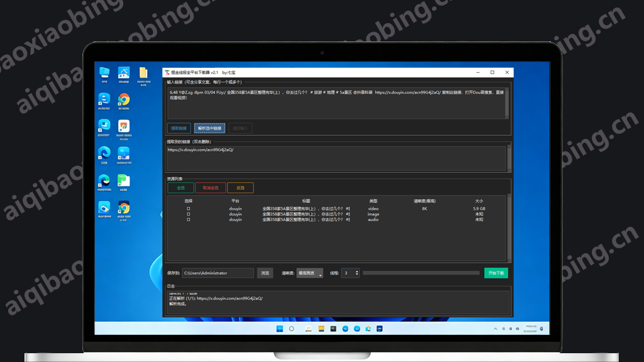Click the log link line 正在解析 (1/1)
Viewport: 644px width, 362px height.
(x=216, y=299)
